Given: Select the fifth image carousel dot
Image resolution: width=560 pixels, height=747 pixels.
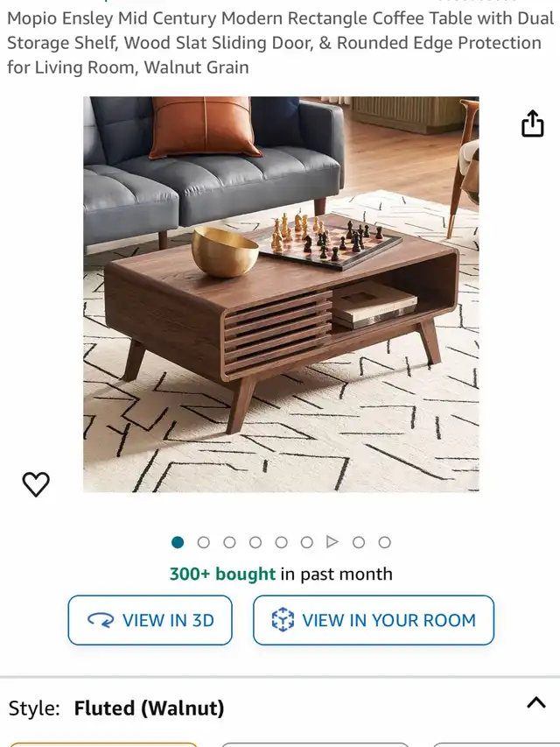Looking at the screenshot, I should coord(282,542).
